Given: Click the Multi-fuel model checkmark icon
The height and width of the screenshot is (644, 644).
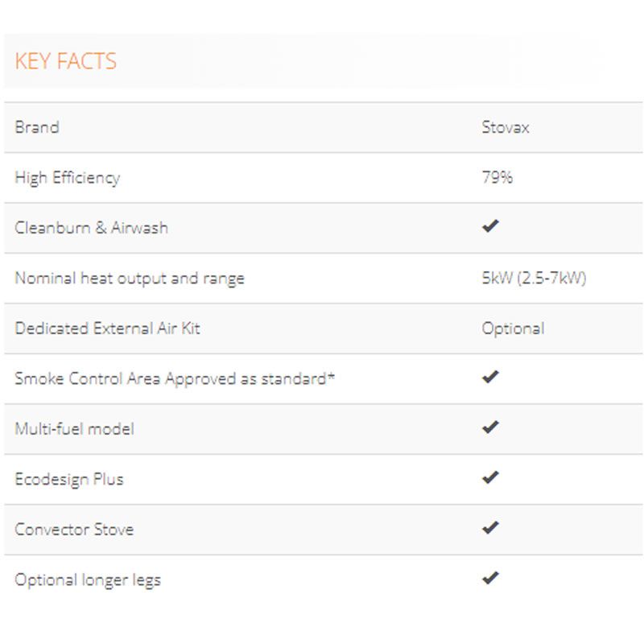Looking at the screenshot, I should click(x=490, y=427).
